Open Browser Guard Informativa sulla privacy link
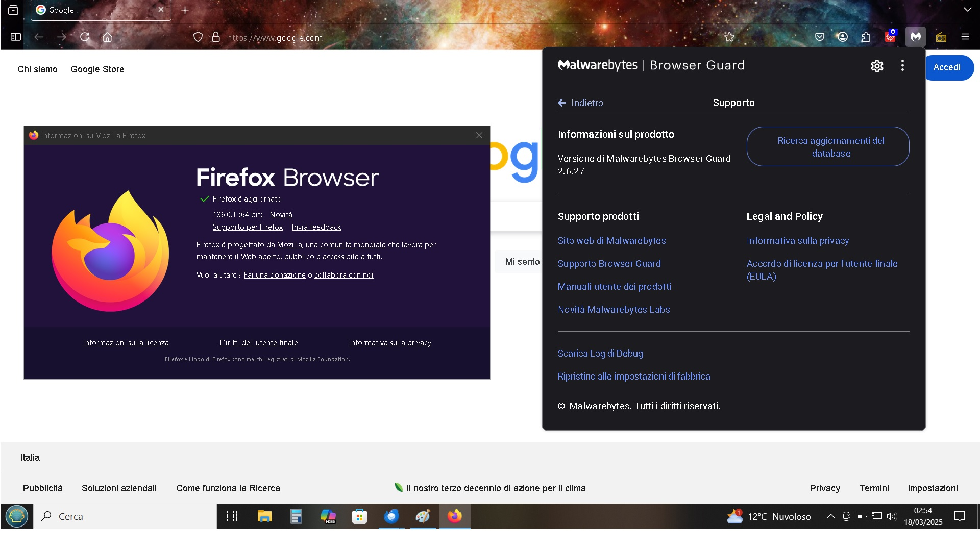This screenshot has width=980, height=551. (x=797, y=240)
